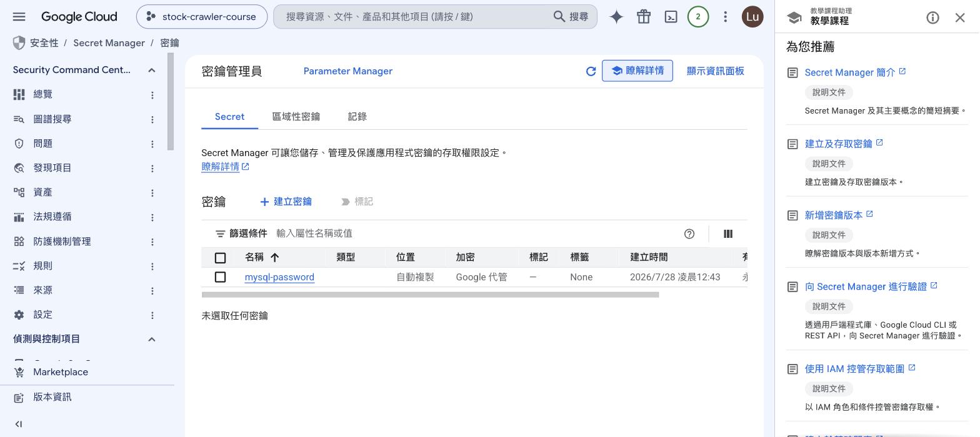Open 發現項目 in the sidebar
The width and height of the screenshot is (980, 437).
pyautogui.click(x=52, y=168)
